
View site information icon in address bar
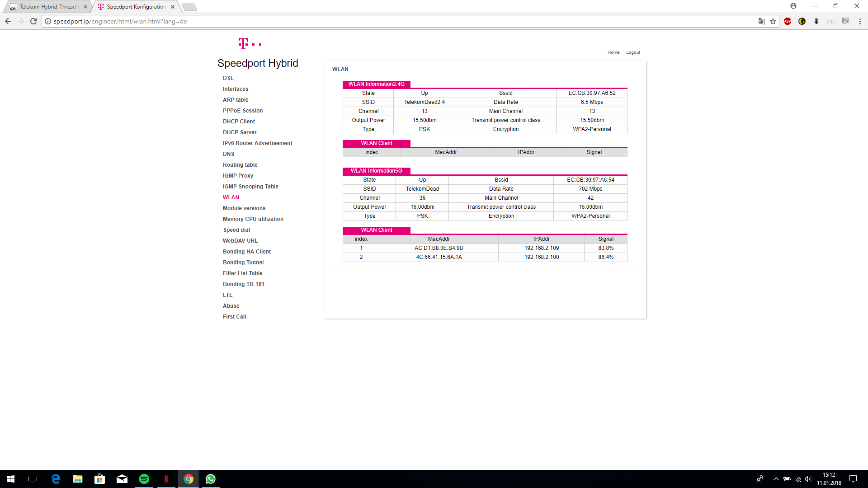(x=48, y=21)
